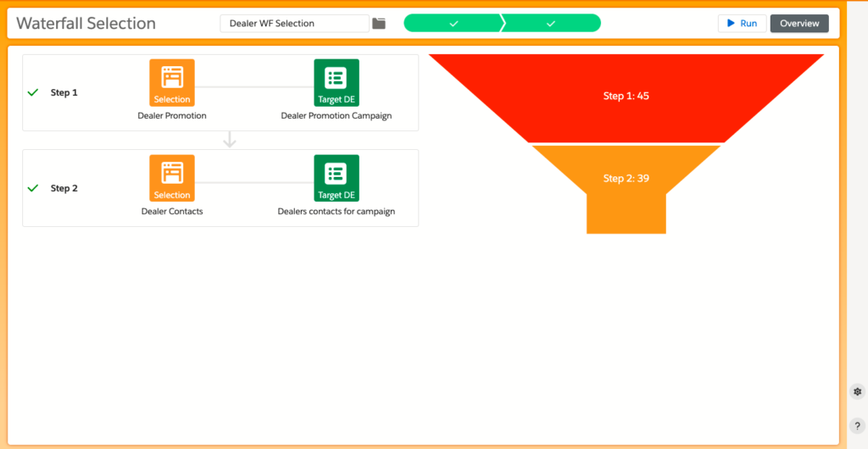Screen dimensions: 868x449
Task: Select the Dealer Contacts Selection icon
Action: point(172,178)
